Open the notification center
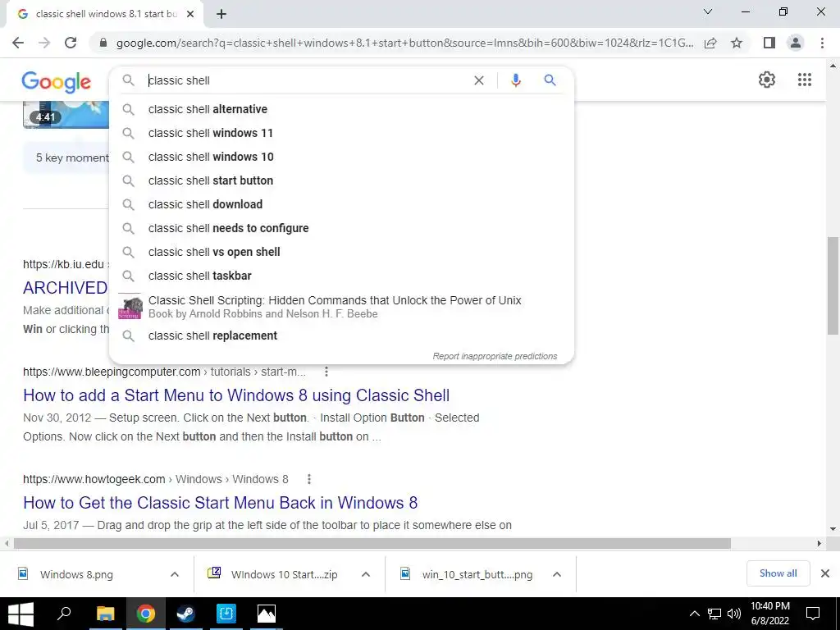 pos(813,614)
